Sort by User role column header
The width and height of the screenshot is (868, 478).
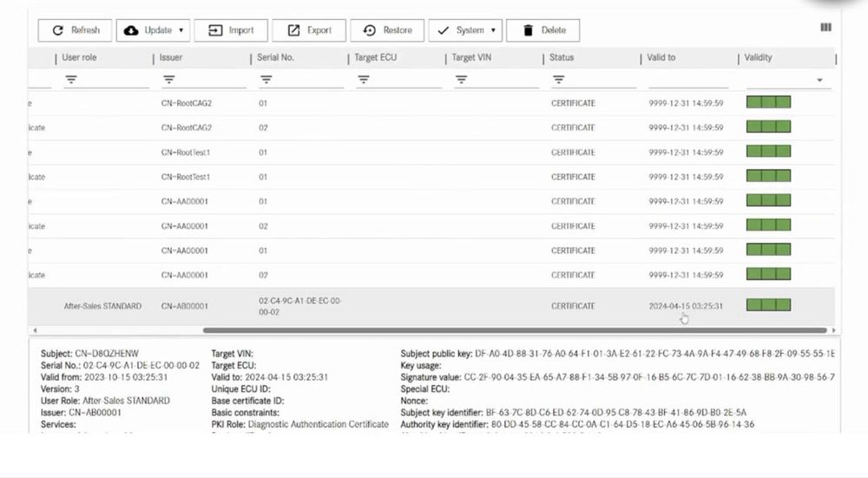[x=79, y=57]
